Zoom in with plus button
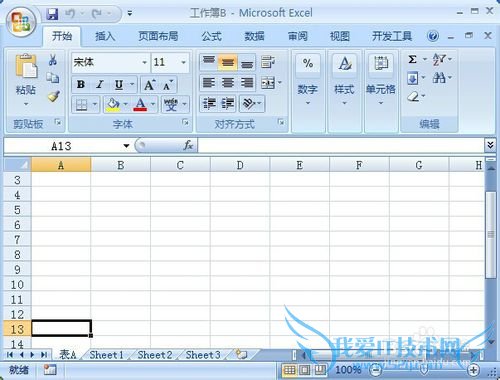500x380 pixels. (474, 370)
